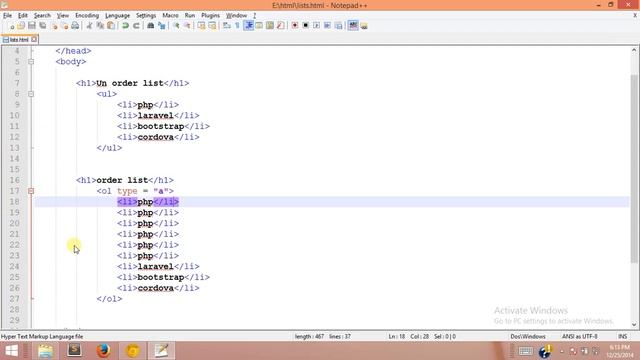The image size is (640, 360).
Task: Open the Edit menu
Action: (x=22, y=16)
